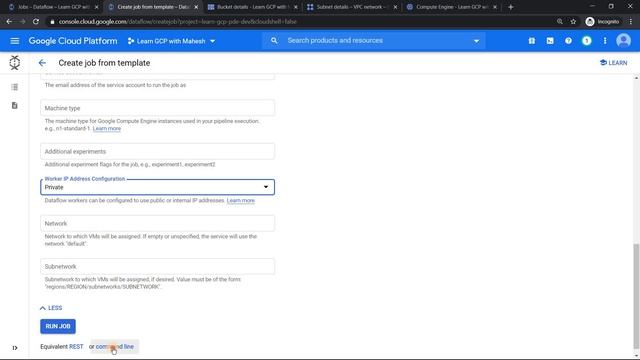Open the project selector Learn GCP with Mahesh
Image resolution: width=640 pixels, height=360 pixels.
pyautogui.click(x=171, y=41)
